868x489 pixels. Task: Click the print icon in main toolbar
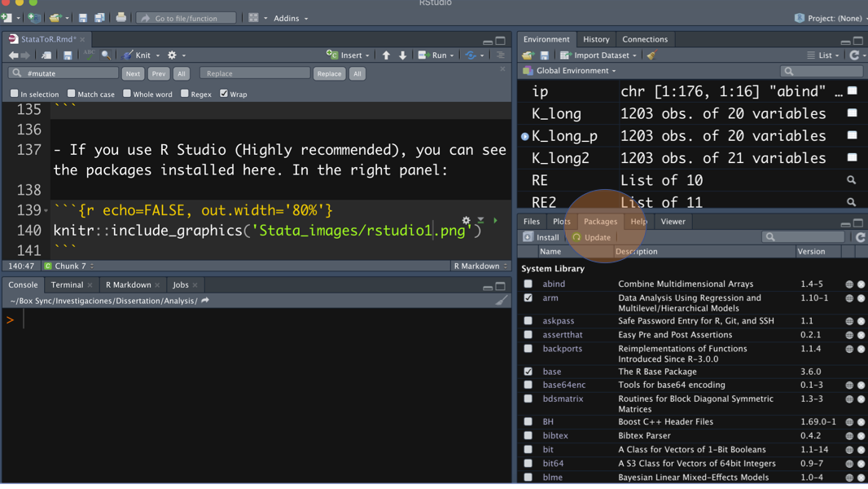pos(121,18)
